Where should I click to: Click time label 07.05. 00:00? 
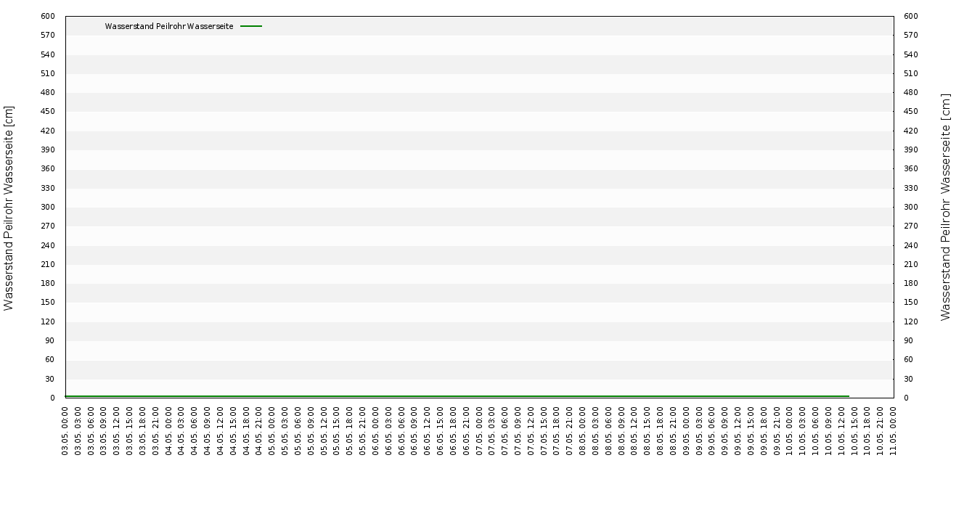point(479,431)
